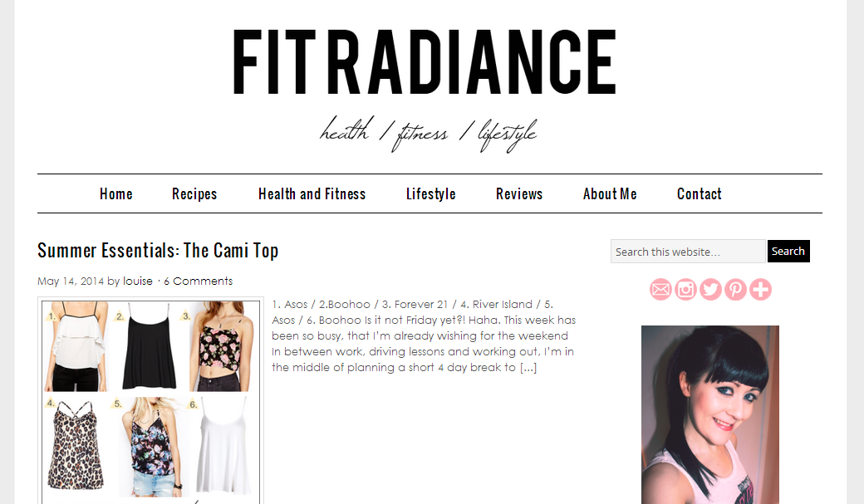This screenshot has height=504, width=864.
Task: Click the Contact menu item
Action: point(700,194)
